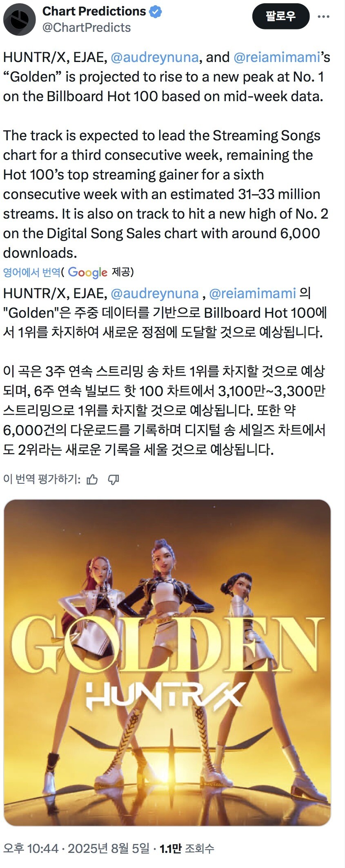Open @reiamimami mention in original tweet

click(x=276, y=57)
